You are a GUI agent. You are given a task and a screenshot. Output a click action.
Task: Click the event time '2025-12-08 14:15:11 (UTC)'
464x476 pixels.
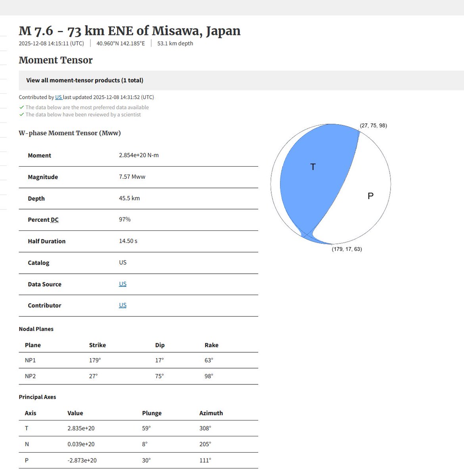click(51, 43)
